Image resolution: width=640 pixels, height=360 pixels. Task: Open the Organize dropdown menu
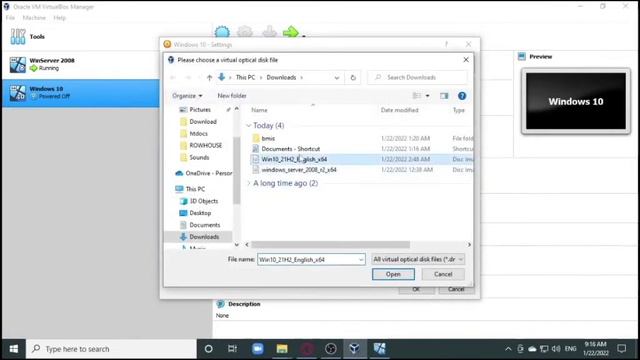coord(187,96)
